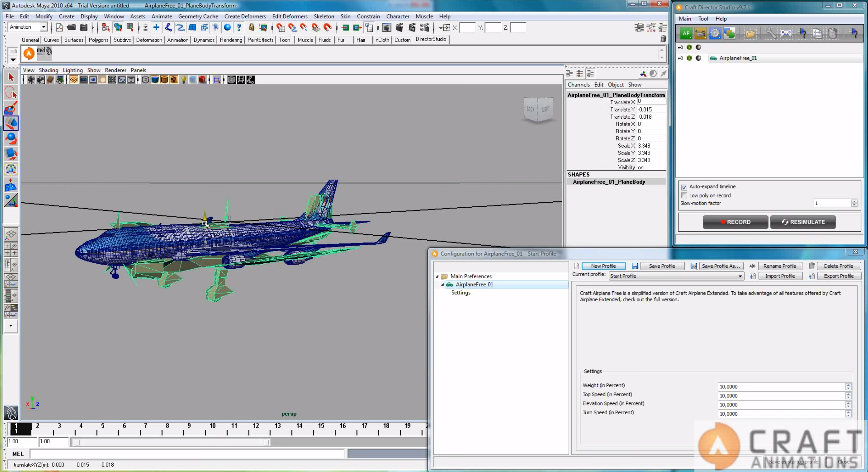This screenshot has width=868, height=472.
Task: Click the wrench configuration icon in Craft toolbar
Action: 771,33
